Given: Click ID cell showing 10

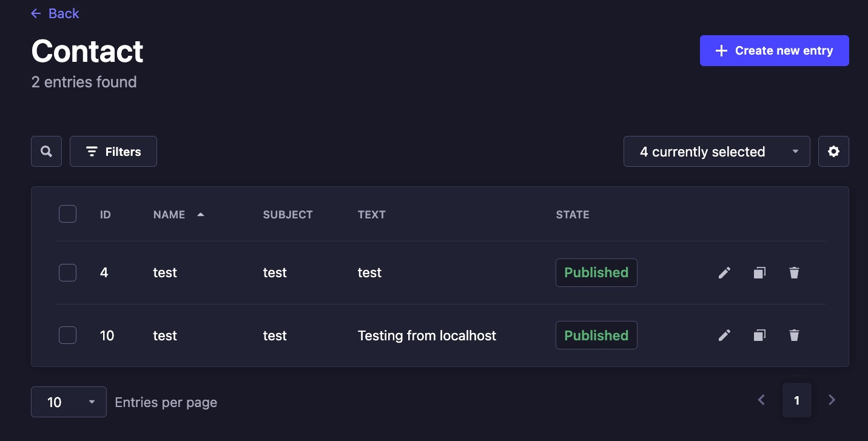Looking at the screenshot, I should click(x=107, y=335).
